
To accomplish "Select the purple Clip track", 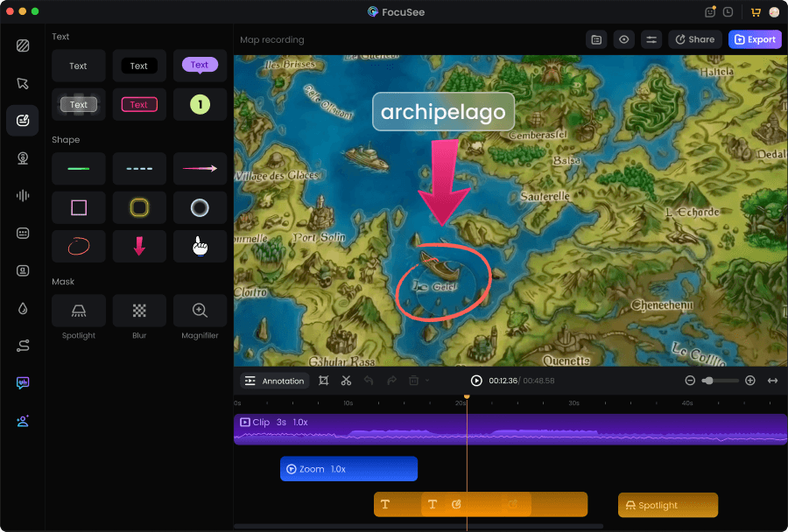I will click(x=510, y=430).
